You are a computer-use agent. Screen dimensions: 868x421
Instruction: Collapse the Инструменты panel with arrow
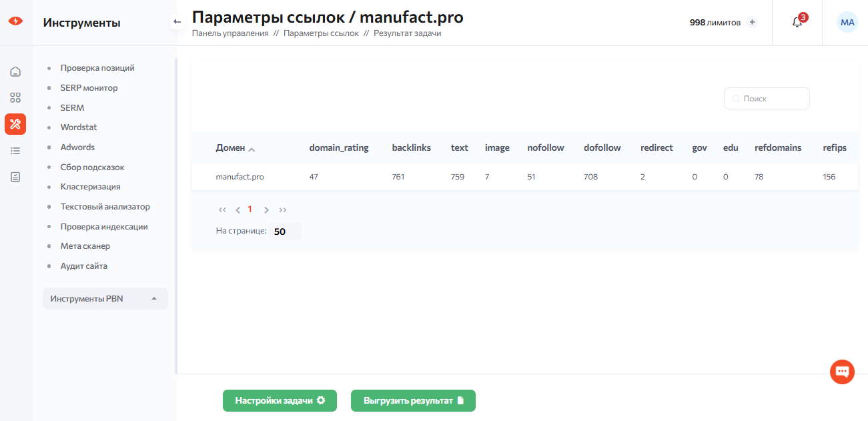(177, 22)
